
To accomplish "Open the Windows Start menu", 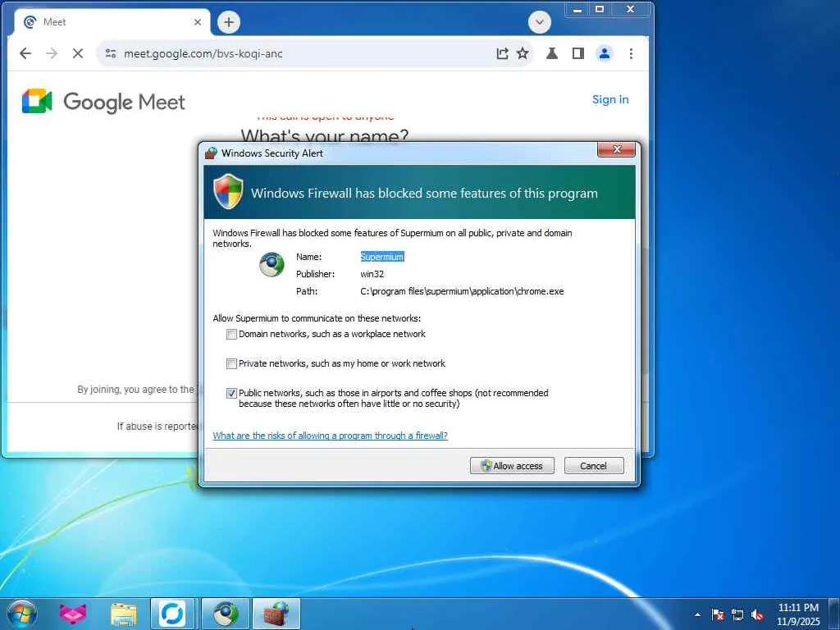I will (22, 614).
